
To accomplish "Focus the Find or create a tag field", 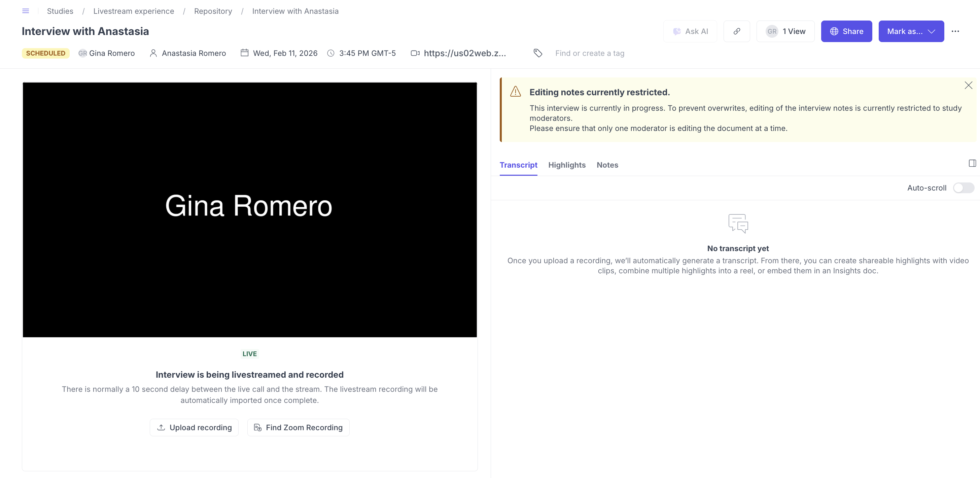I will pyautogui.click(x=589, y=53).
